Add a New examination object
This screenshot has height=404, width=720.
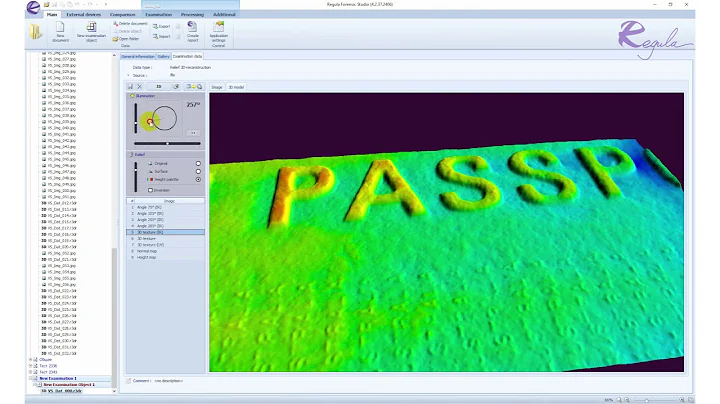[x=91, y=32]
